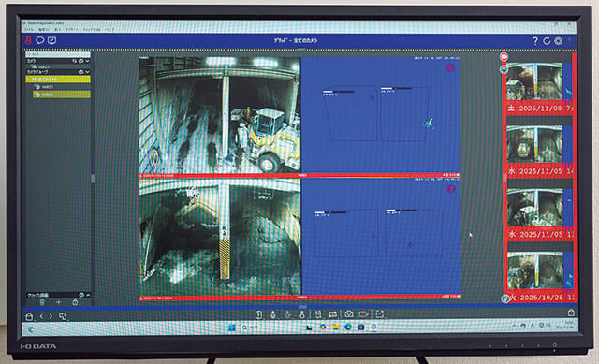This screenshot has width=599, height=364.
Task: Open settings with the header gear icon
Action: pos(558,41)
